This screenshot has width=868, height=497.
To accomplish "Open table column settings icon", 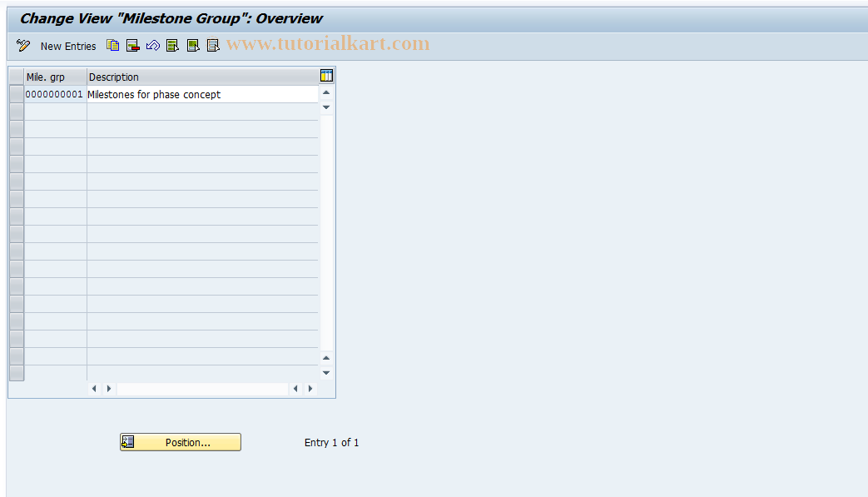I will 326,76.
